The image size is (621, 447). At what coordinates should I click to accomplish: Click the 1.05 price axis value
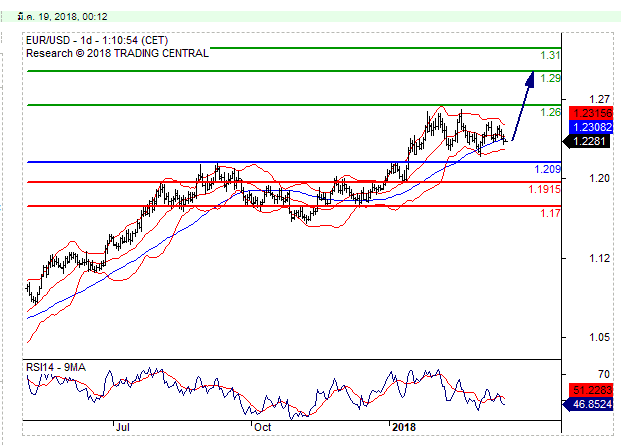pos(599,337)
